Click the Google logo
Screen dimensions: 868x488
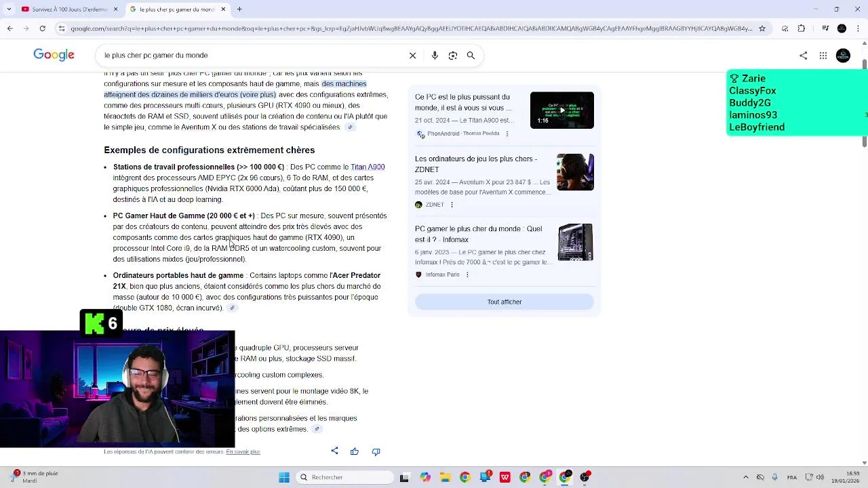54,56
